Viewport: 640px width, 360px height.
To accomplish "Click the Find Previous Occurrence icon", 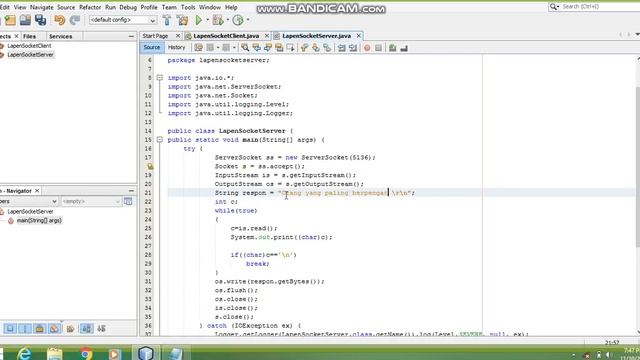I will click(256, 48).
